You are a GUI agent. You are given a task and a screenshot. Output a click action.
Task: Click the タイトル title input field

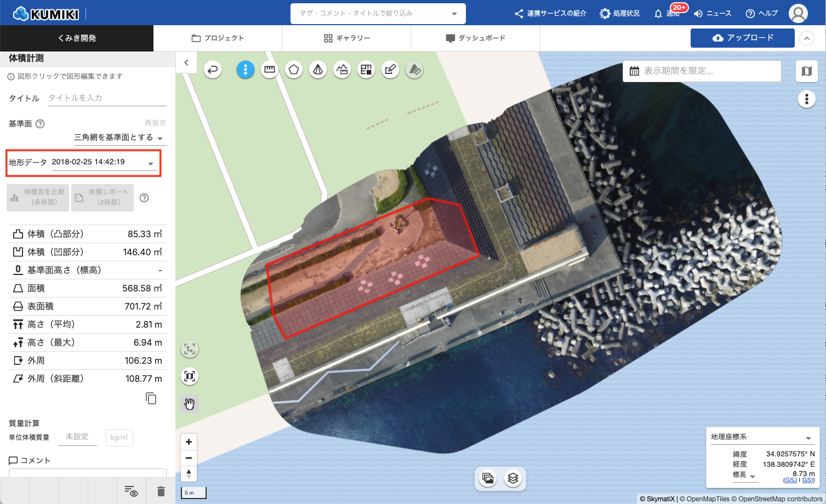point(107,98)
